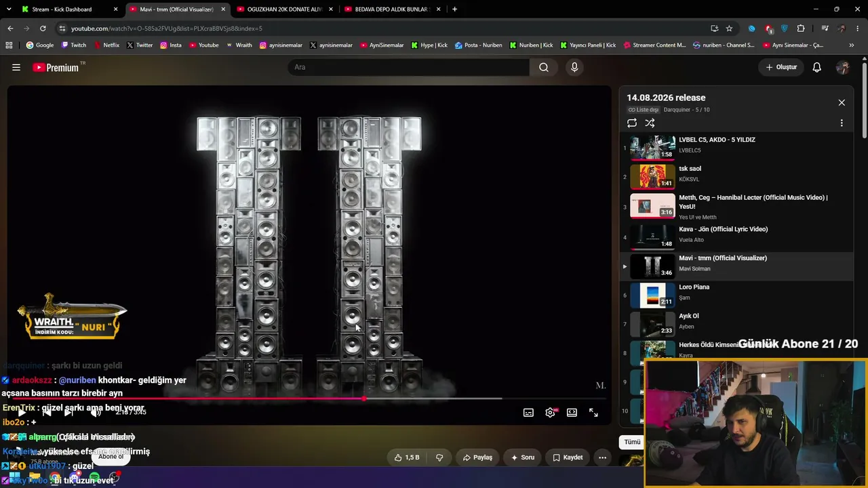Toggle playlist shuffle
Image resolution: width=868 pixels, height=488 pixels.
650,123
